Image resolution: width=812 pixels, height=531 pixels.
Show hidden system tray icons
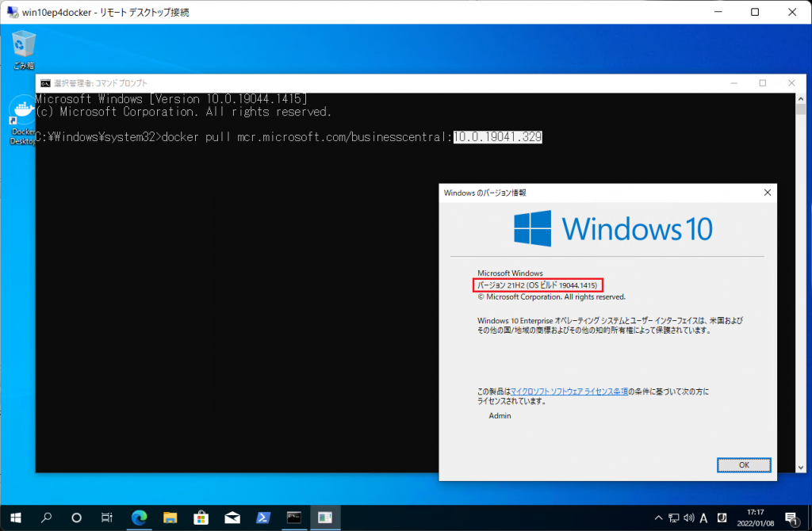658,518
